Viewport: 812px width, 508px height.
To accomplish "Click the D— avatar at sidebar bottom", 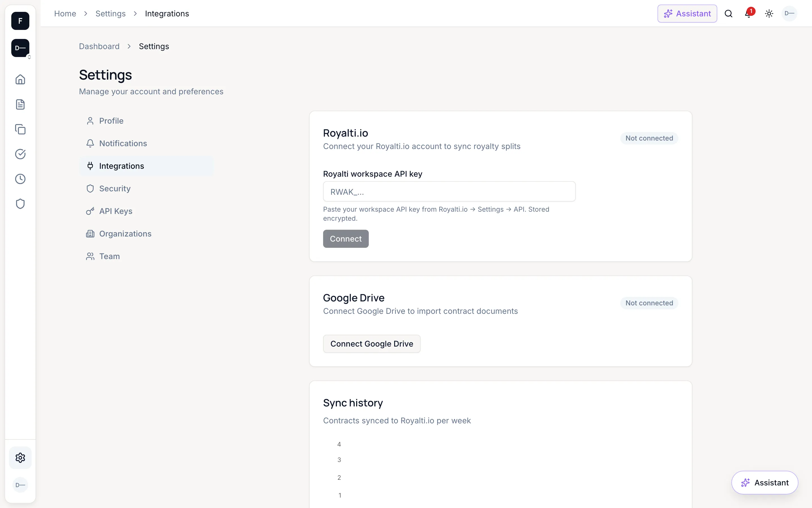I will coord(20,485).
